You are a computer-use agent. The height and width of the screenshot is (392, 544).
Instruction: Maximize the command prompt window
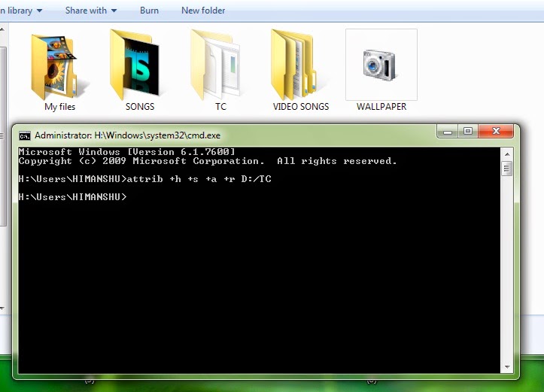point(468,132)
